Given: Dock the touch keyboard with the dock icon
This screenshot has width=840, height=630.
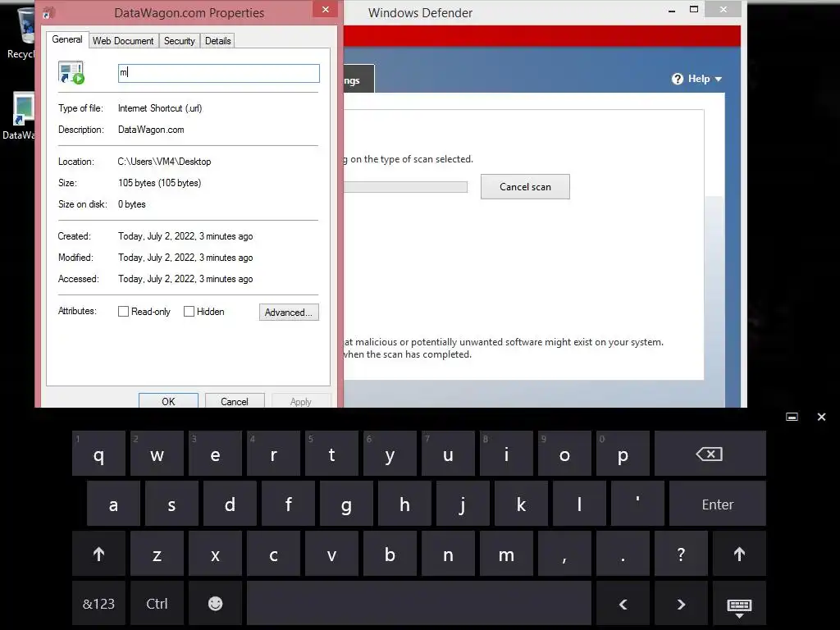Looking at the screenshot, I should (792, 417).
